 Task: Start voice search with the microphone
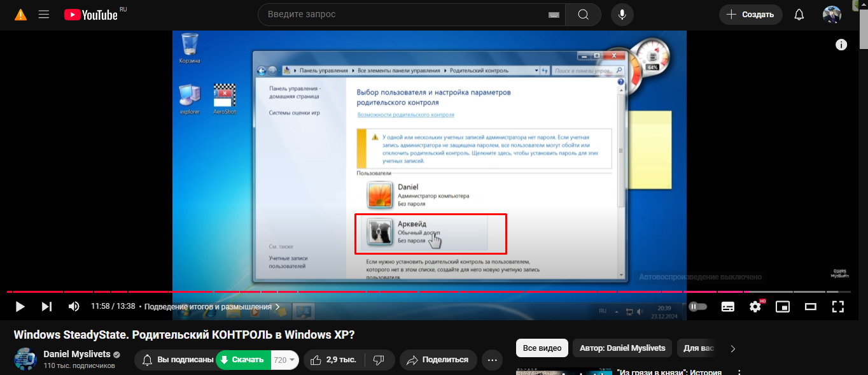(x=622, y=15)
